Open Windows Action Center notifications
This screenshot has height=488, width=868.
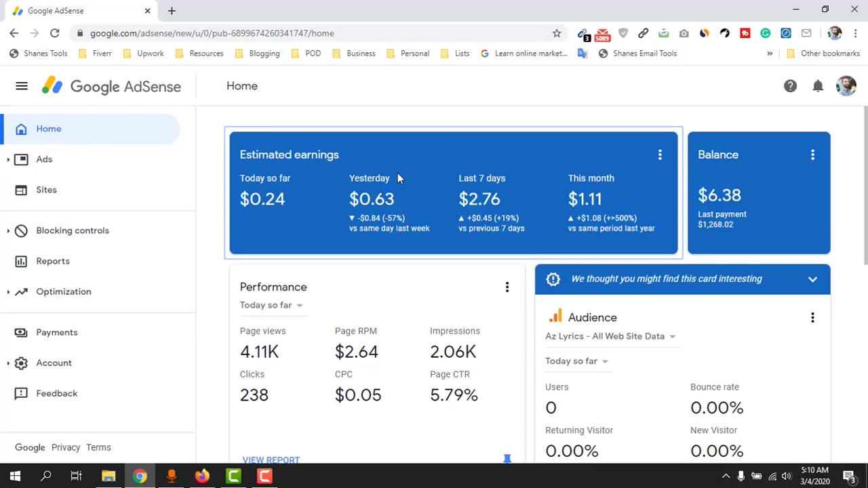point(849,476)
